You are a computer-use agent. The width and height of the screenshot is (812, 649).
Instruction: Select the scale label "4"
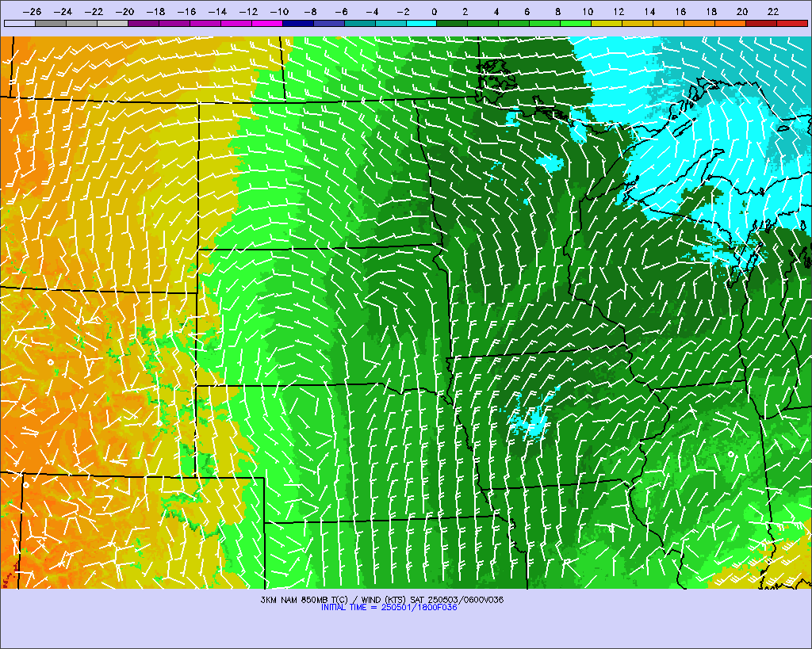(496, 12)
